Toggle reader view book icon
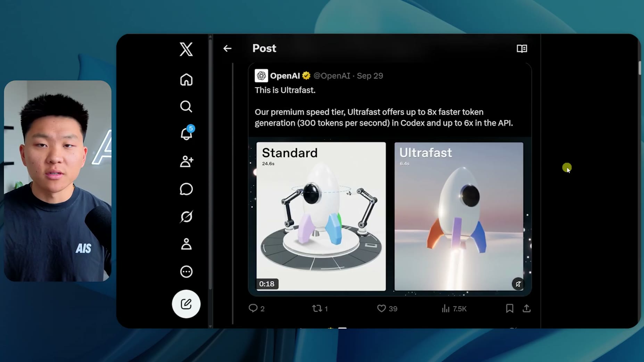 coord(522,48)
